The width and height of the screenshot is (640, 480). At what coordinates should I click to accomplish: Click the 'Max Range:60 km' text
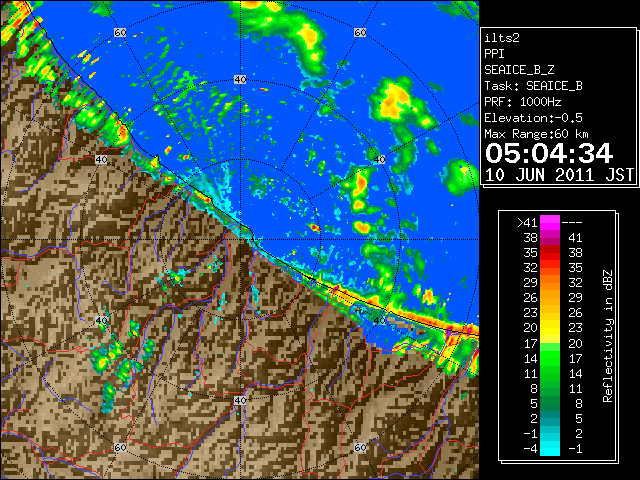pos(536,134)
